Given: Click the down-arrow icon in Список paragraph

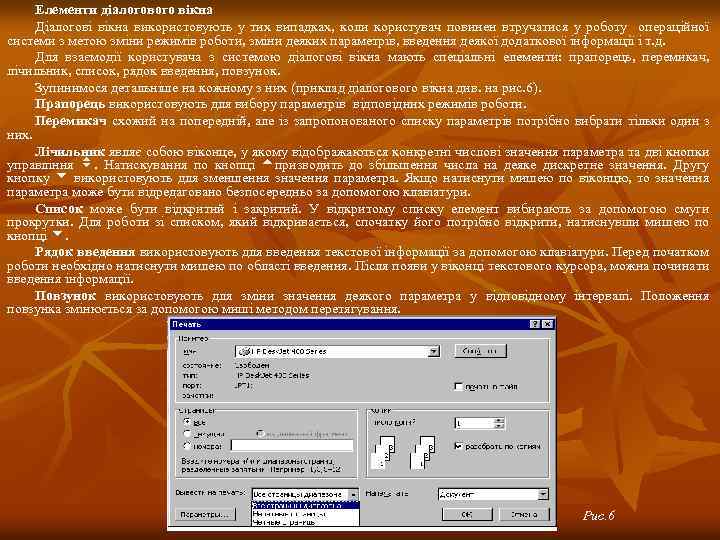Looking at the screenshot, I should tap(57, 234).
